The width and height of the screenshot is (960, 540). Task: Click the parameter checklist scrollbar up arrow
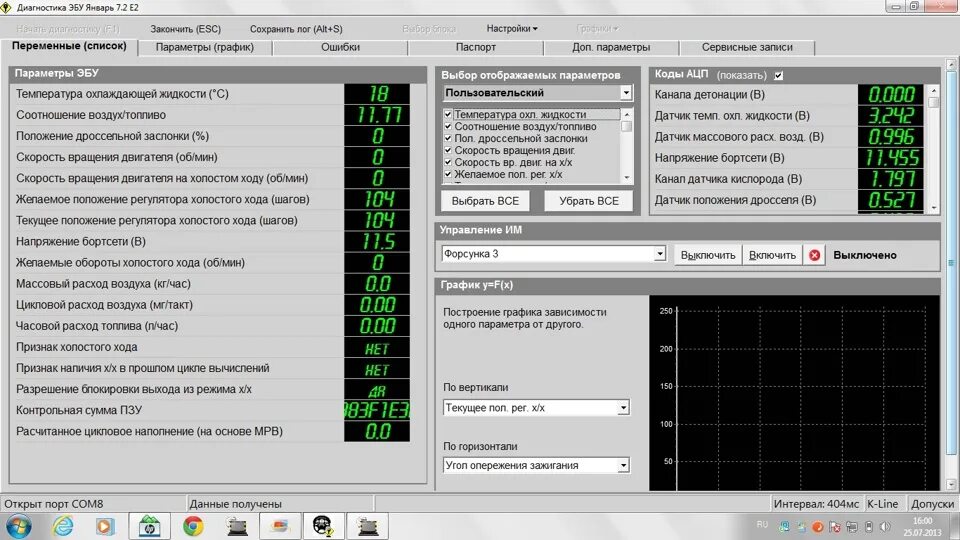pyautogui.click(x=626, y=114)
